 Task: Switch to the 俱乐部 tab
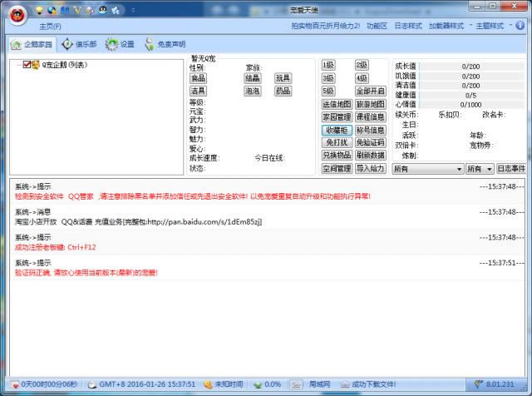pos(79,44)
